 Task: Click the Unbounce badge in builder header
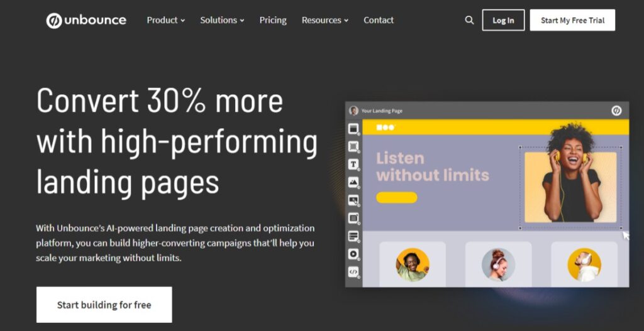[x=616, y=111]
